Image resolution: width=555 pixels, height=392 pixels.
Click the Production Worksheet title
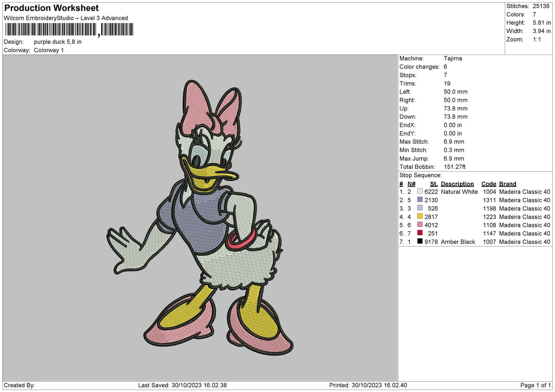51,8
